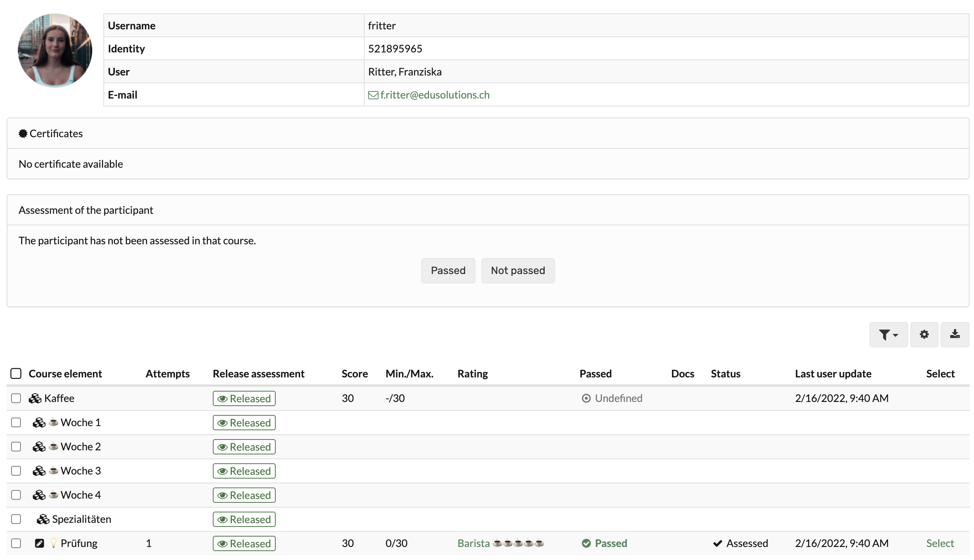Image resolution: width=974 pixels, height=560 pixels.
Task: Click the envelope icon by e-mail address
Action: pyautogui.click(x=372, y=95)
